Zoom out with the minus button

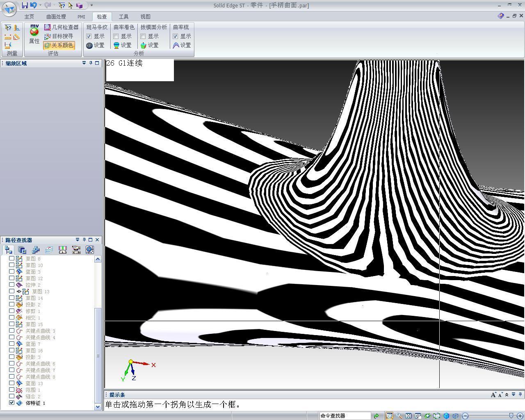(465, 416)
